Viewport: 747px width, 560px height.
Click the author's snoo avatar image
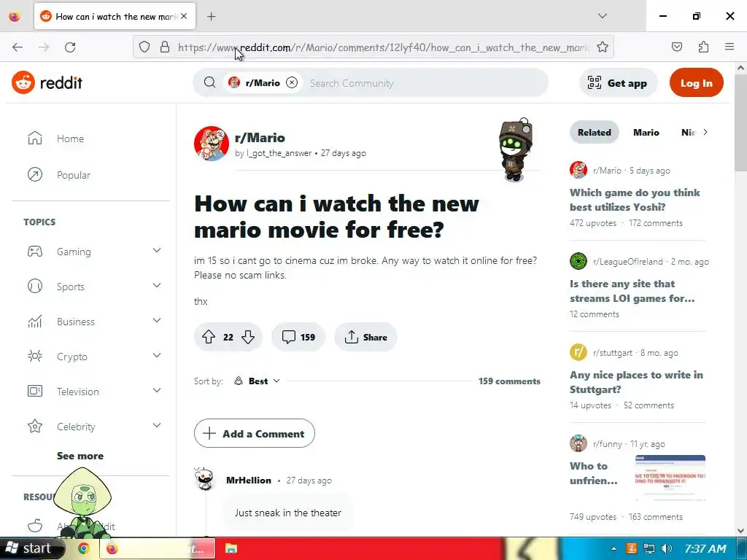515,149
